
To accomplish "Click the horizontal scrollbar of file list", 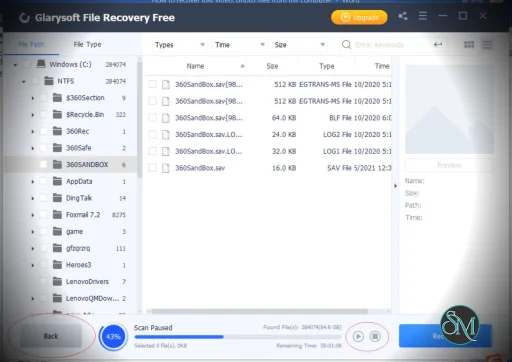I will click(x=259, y=311).
